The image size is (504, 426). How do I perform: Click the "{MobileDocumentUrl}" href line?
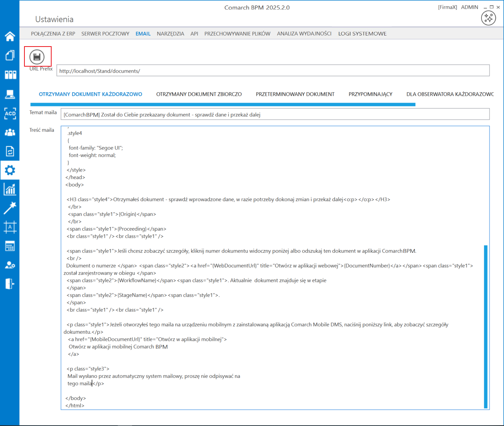[147, 339]
